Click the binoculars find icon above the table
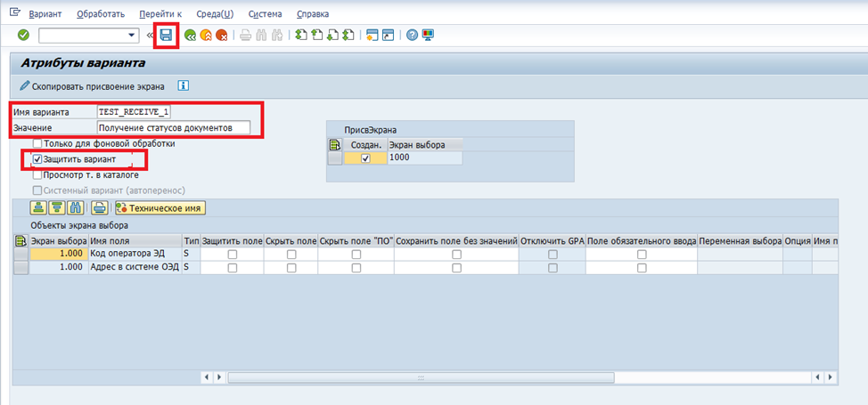Viewport: 868px width, 405px height. (75, 207)
